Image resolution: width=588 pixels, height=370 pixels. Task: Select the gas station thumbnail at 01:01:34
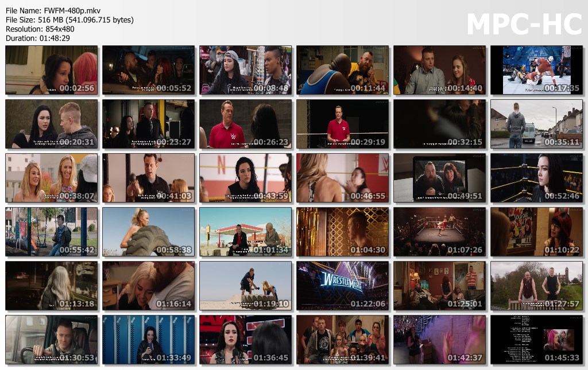(x=246, y=232)
